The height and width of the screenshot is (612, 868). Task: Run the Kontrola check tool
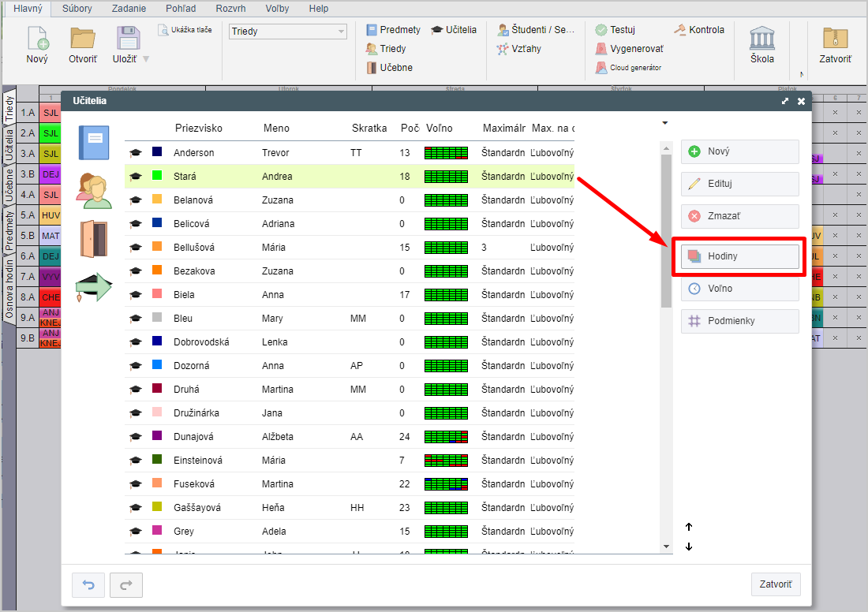pos(699,30)
